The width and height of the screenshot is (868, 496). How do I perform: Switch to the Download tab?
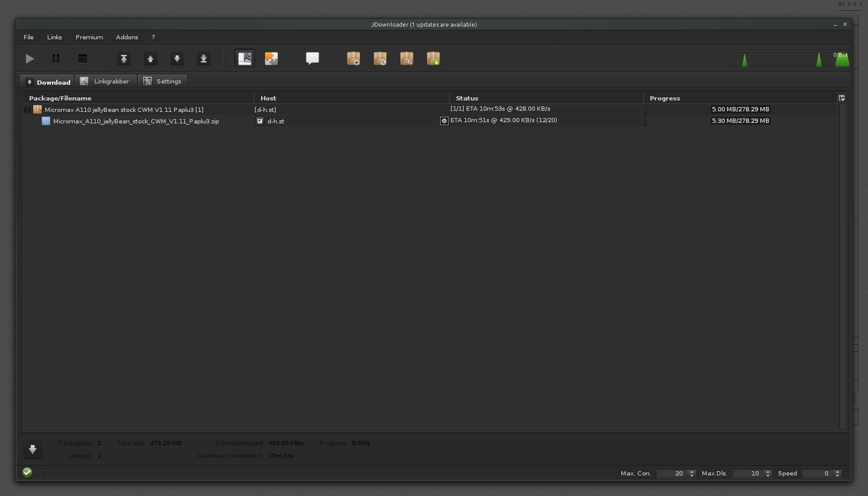coord(47,82)
